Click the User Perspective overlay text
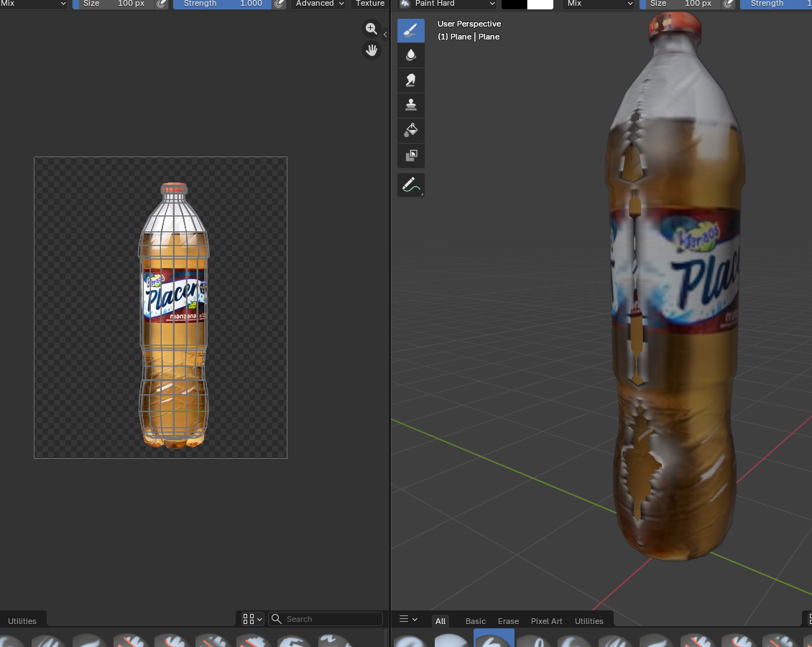This screenshot has height=647, width=812. pyautogui.click(x=469, y=24)
